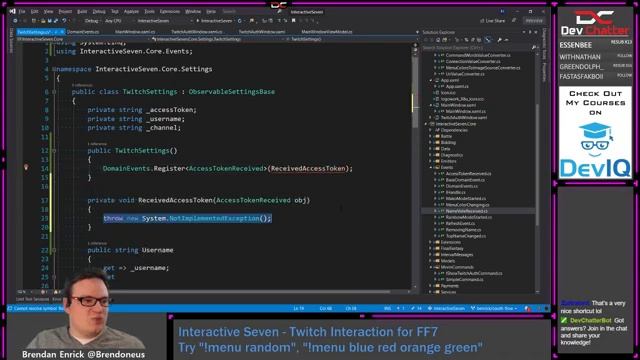
Task: Collapse the Username property code block
Action: pos(54,250)
